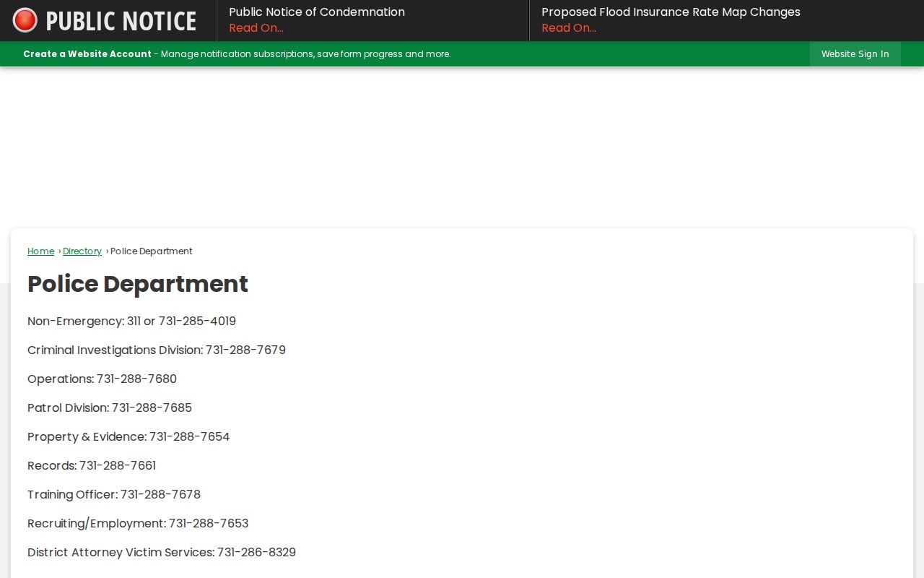Viewport: 924px width, 578px height.
Task: Click the PUBLIC NOTICE banner title
Action: tap(121, 21)
